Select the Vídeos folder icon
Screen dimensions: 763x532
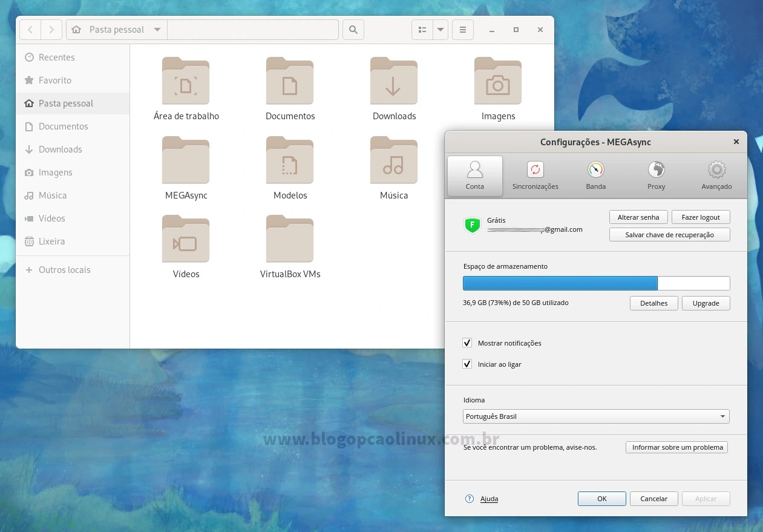pyautogui.click(x=186, y=239)
